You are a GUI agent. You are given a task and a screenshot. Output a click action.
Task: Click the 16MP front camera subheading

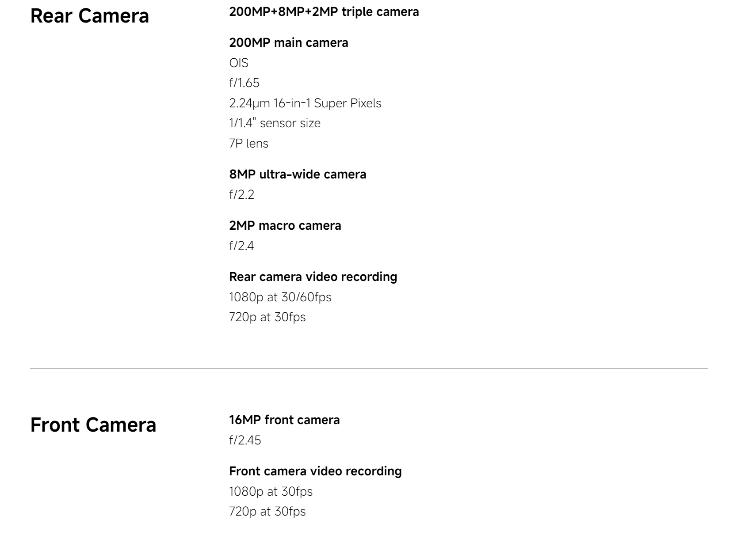click(x=284, y=420)
